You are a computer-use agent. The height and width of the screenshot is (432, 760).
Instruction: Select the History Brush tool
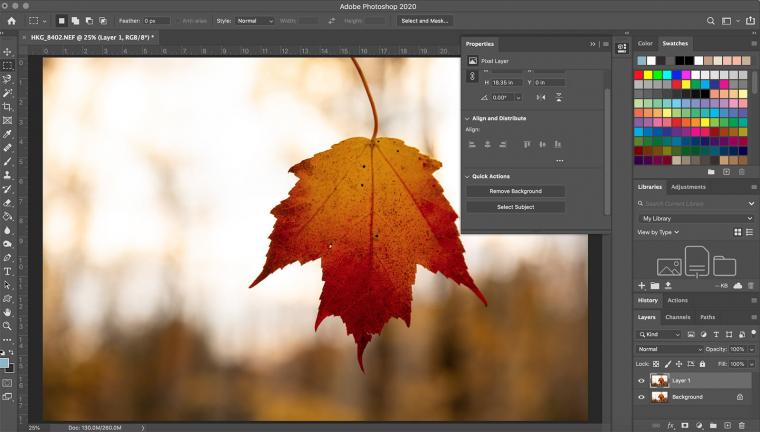(x=7, y=189)
